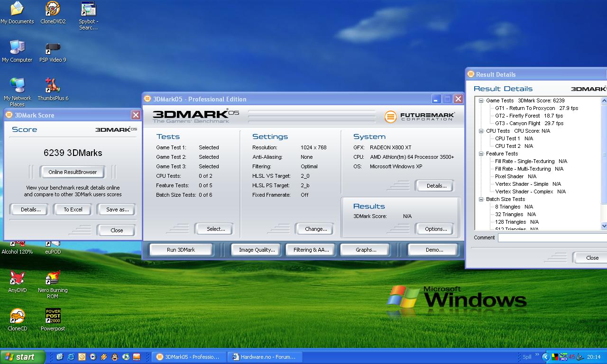Export the score with To Excel

coord(73,209)
